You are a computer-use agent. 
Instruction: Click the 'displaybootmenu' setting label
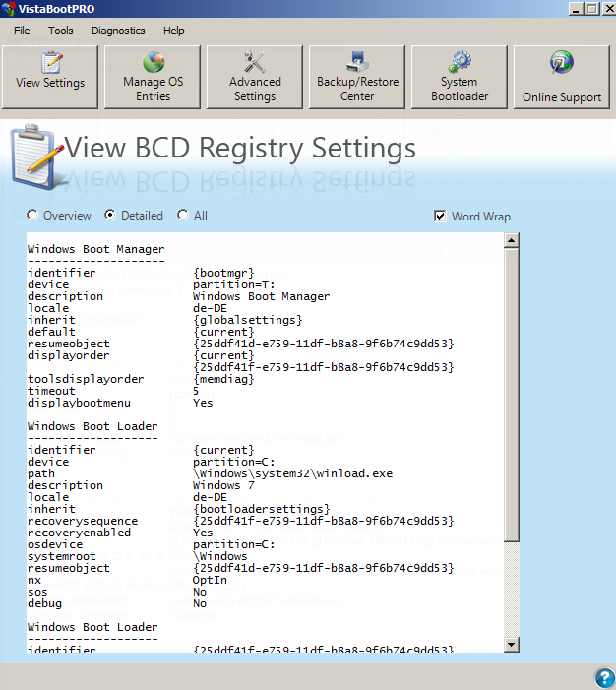(79, 403)
